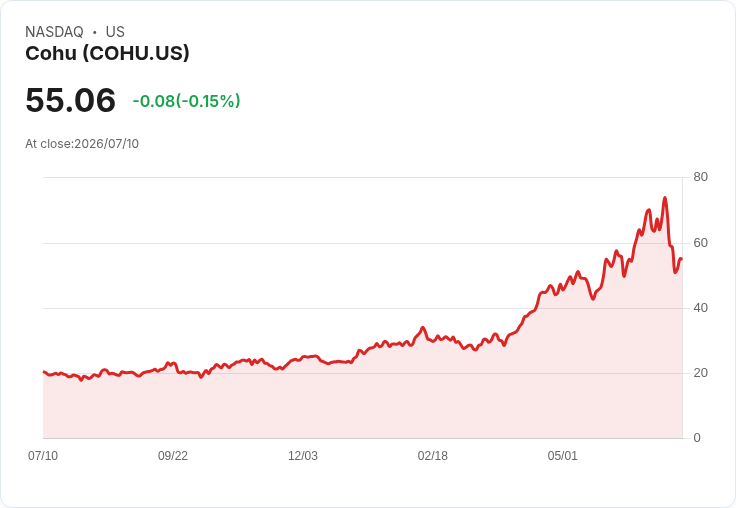Click the 05/01 date on x-axis
The height and width of the screenshot is (508, 736).
pos(562,456)
